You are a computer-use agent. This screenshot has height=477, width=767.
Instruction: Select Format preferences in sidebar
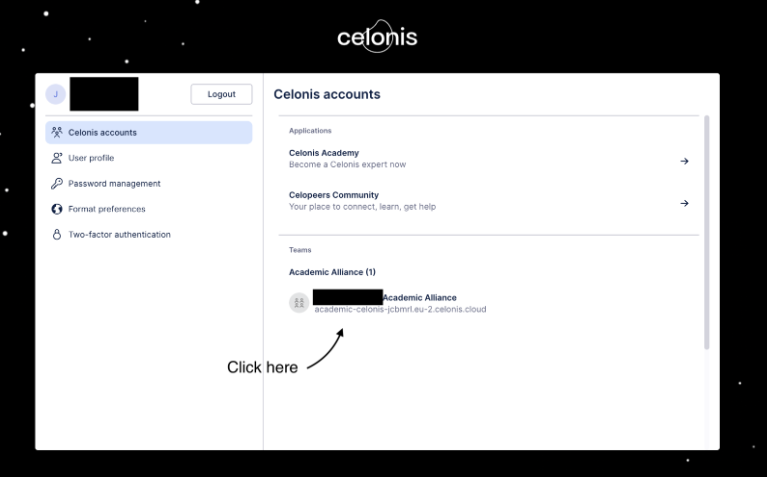coord(106,209)
